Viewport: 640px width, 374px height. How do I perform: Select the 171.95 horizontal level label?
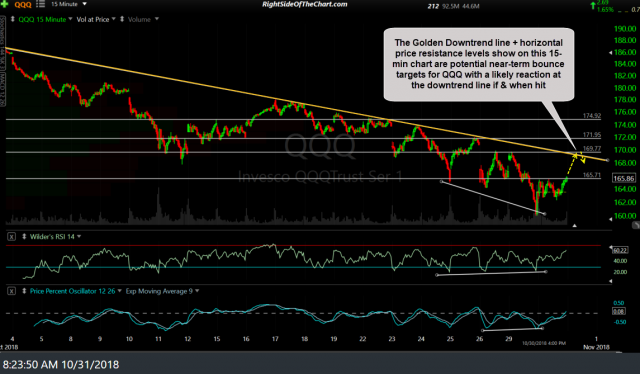(592, 134)
